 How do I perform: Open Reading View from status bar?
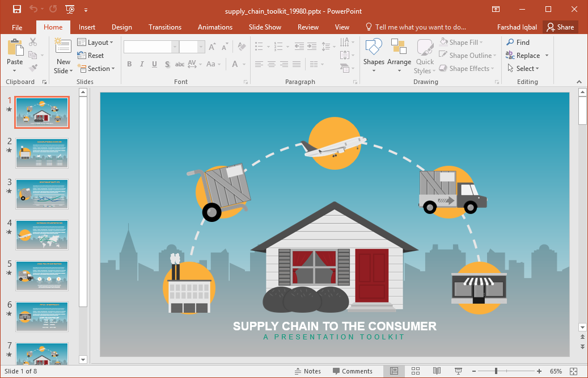click(x=437, y=371)
